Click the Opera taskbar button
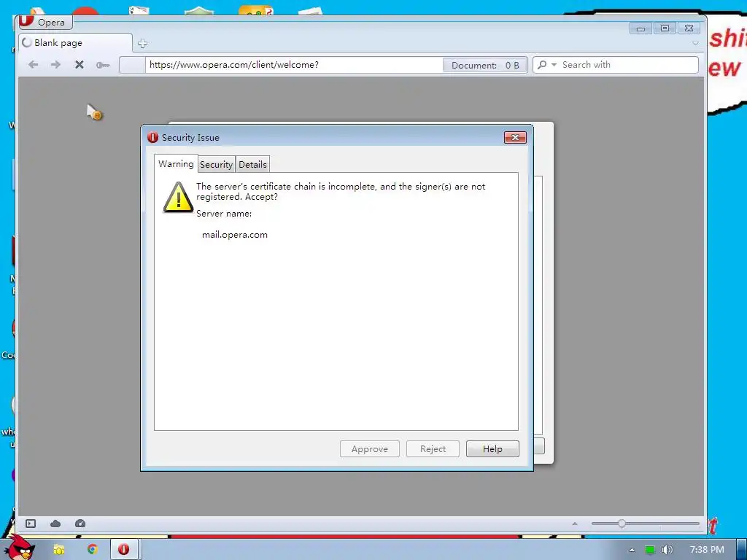The image size is (747, 560). pos(124,549)
